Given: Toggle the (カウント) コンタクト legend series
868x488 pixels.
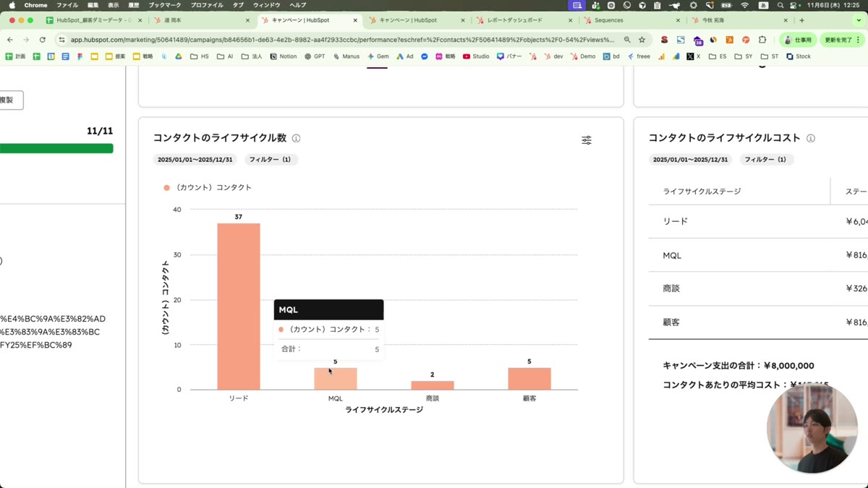Looking at the screenshot, I should pyautogui.click(x=208, y=187).
